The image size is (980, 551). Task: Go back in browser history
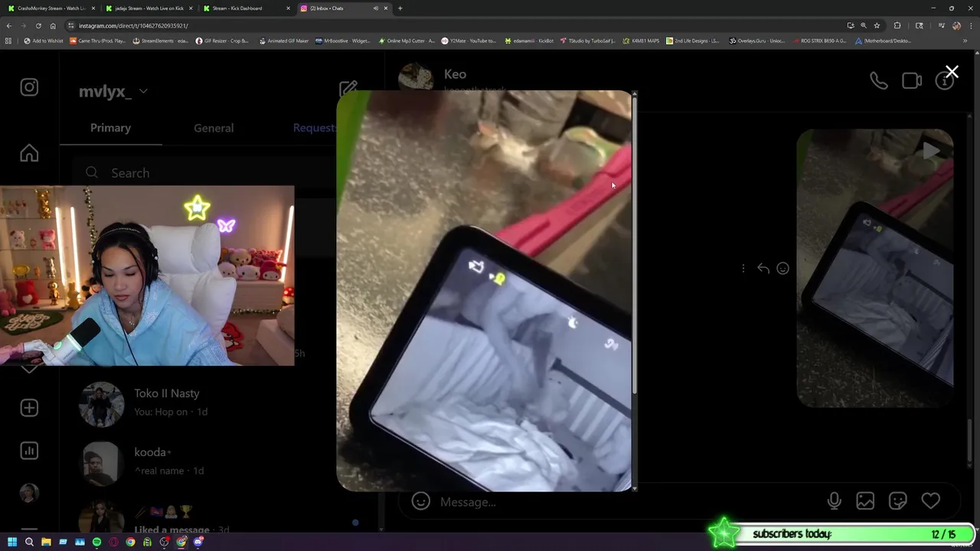point(8,25)
